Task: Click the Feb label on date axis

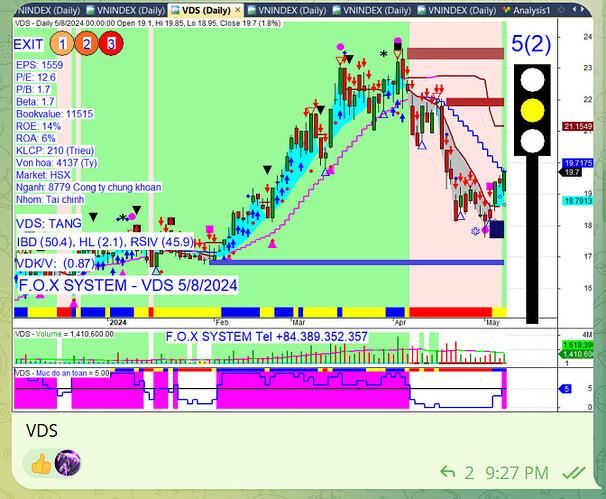Action: coord(221,322)
